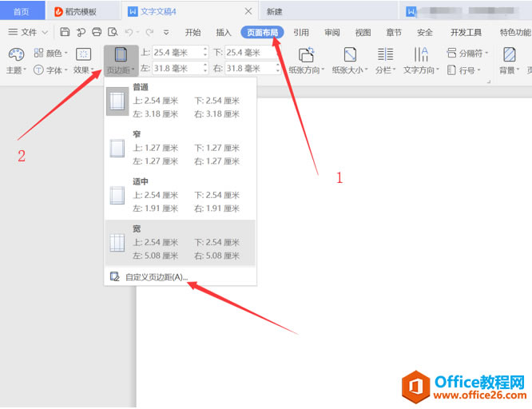Adjust the right margin stepper arrows
The width and height of the screenshot is (532, 409).
coord(278,68)
